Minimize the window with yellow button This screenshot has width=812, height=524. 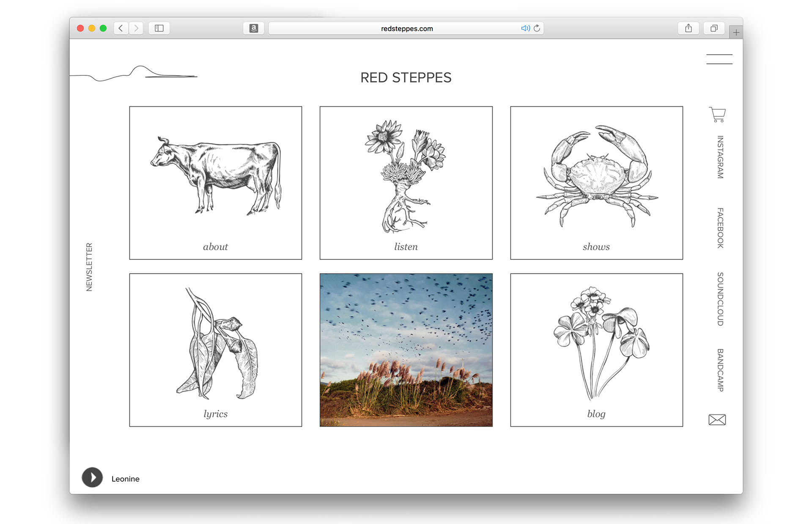92,28
